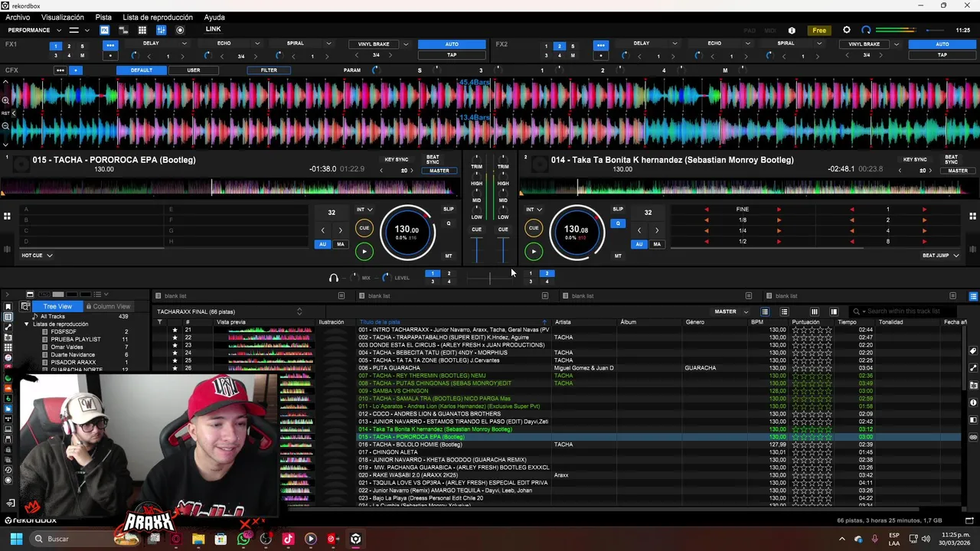Open deck 1 INT sync source dropdown
The width and height of the screenshot is (980, 551).
click(364, 210)
